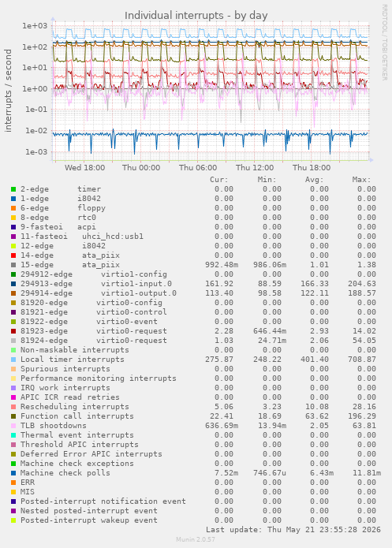The width and height of the screenshot is (392, 548).
Task: Click the RRDTOOL / TOBI OETIKER watermark
Action: point(384,43)
